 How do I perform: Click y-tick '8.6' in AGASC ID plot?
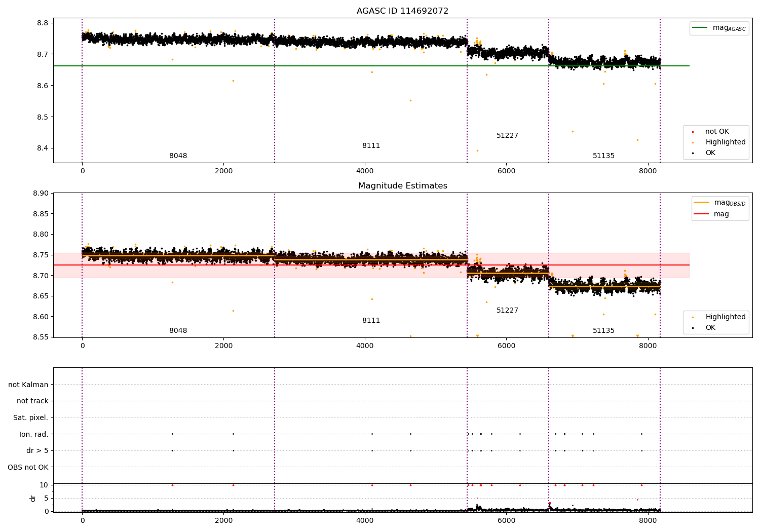tap(43, 86)
